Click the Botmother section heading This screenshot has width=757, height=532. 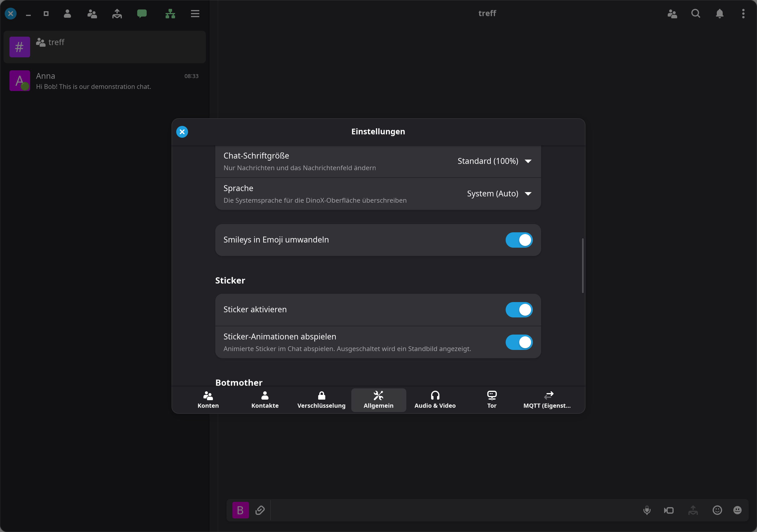(x=239, y=382)
